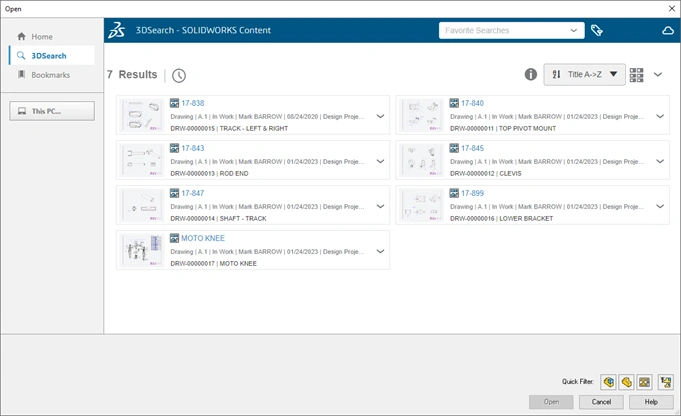Click the cloud icon in the header
681x416 pixels.
pos(668,30)
